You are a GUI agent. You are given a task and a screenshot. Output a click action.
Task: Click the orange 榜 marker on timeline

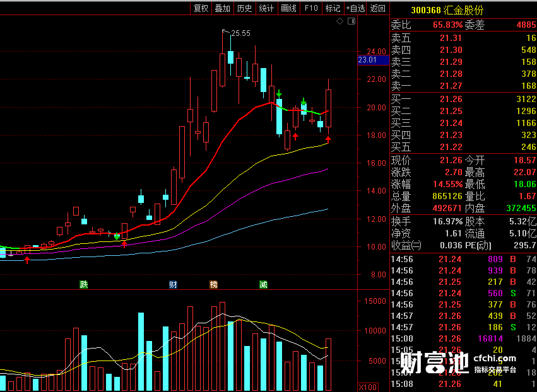[214, 284]
